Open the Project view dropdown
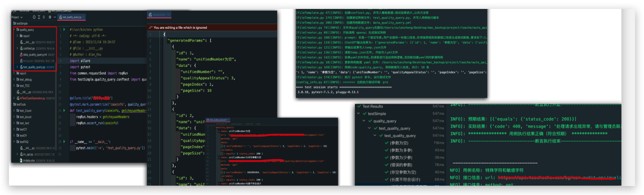The image size is (644, 195). coord(17,17)
